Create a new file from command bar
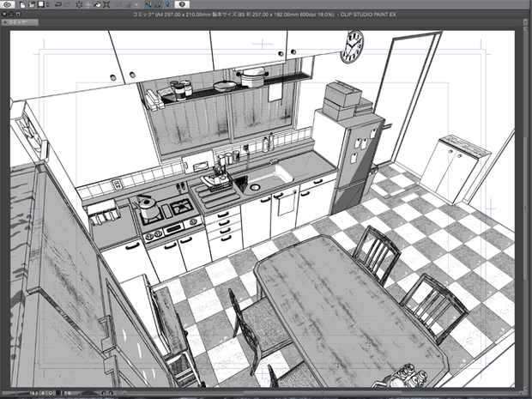 (x=22, y=5)
